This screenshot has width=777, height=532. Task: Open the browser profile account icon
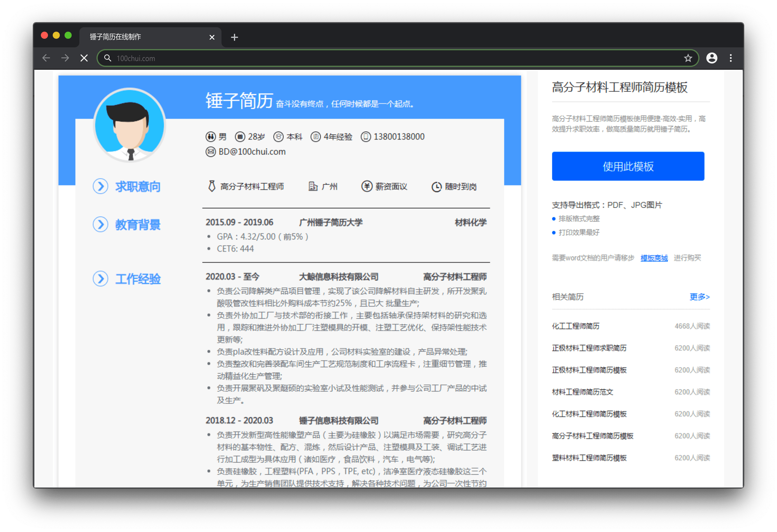pyautogui.click(x=712, y=58)
